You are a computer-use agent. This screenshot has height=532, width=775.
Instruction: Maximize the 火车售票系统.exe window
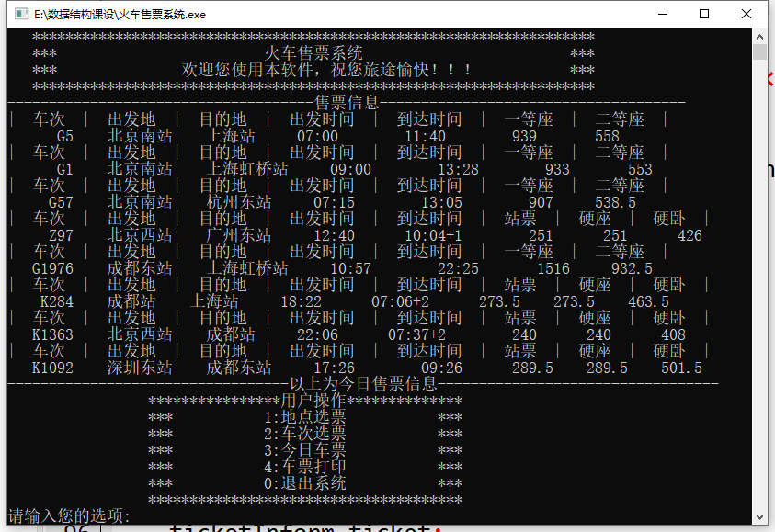point(704,14)
